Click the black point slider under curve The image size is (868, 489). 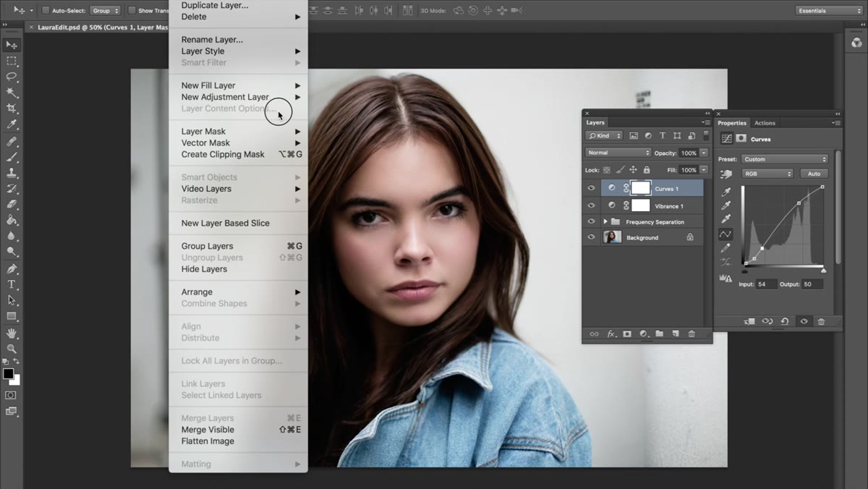[745, 271]
